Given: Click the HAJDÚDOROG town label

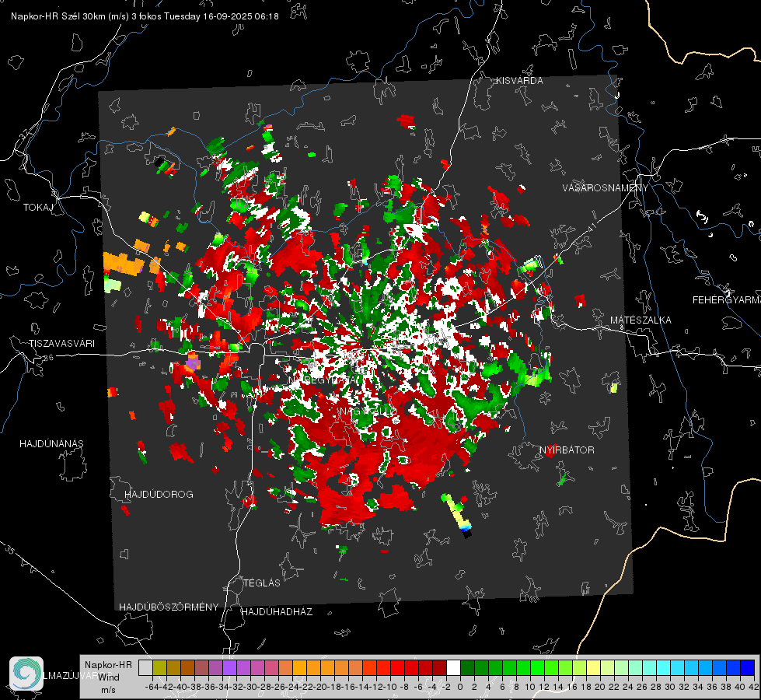Looking at the screenshot, I should click(x=159, y=495).
